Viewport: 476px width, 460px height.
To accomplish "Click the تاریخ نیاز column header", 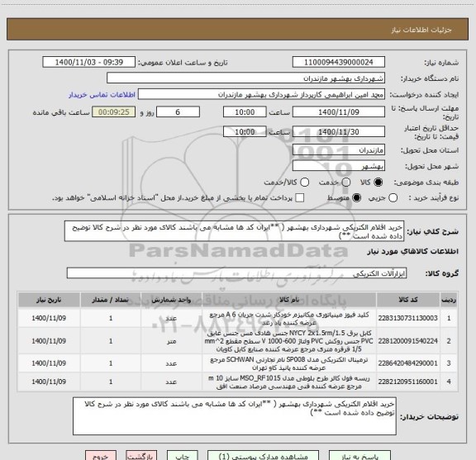I will (49, 300).
